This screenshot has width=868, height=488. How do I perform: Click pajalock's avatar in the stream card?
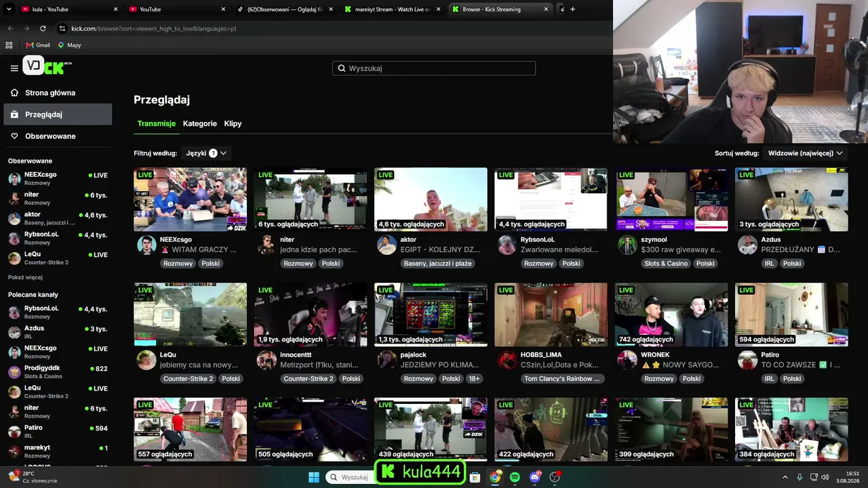pos(387,360)
